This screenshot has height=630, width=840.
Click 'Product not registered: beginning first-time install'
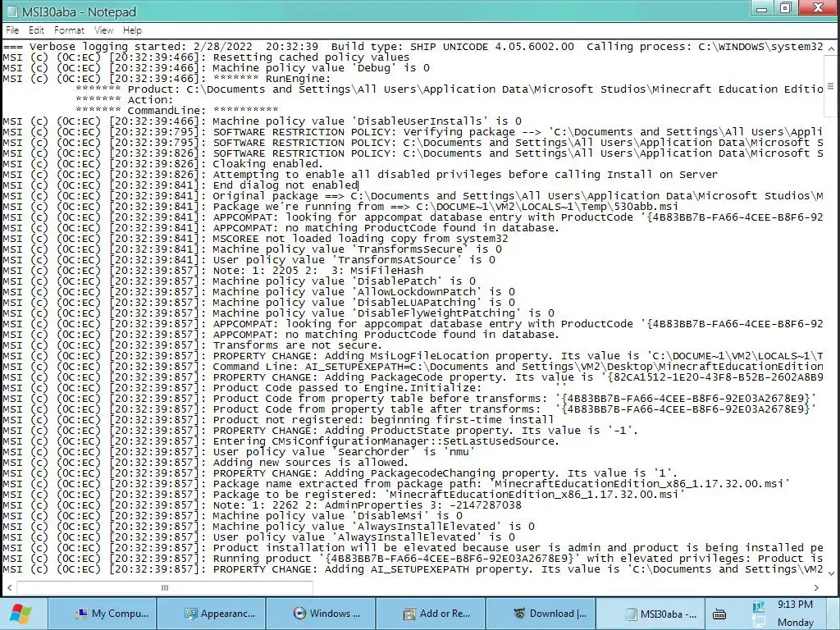pos(278,420)
